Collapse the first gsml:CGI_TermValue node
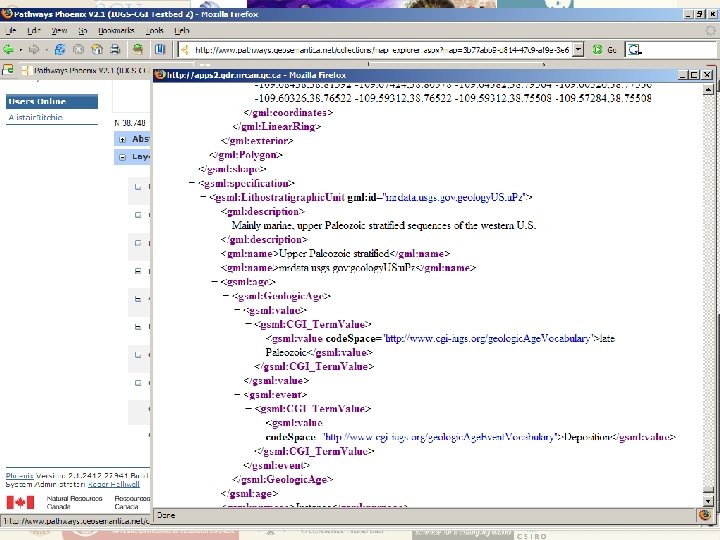This screenshot has height=540, width=720. pos(248,324)
